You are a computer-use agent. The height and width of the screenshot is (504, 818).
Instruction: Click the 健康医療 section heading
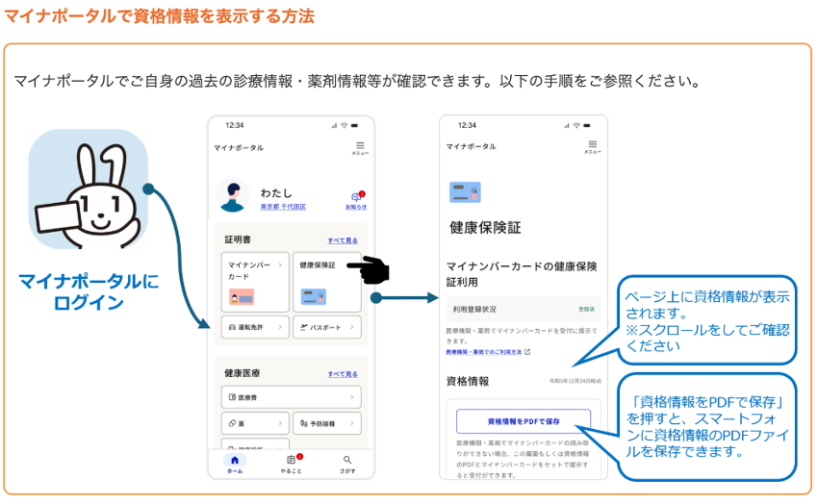coord(243,373)
